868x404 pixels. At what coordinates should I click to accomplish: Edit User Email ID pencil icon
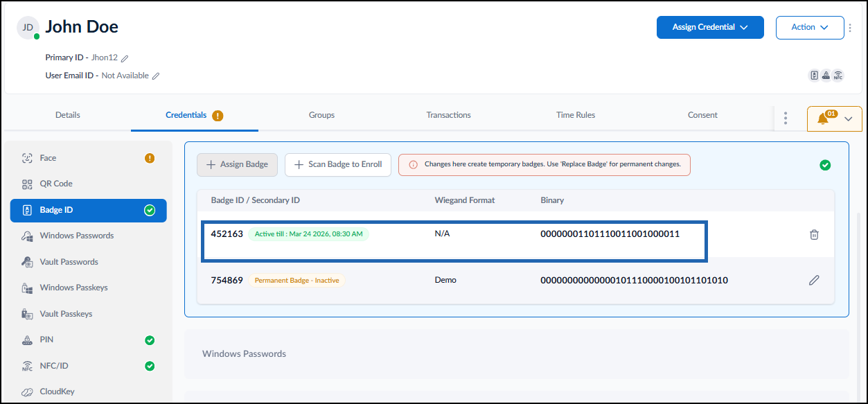coord(156,76)
